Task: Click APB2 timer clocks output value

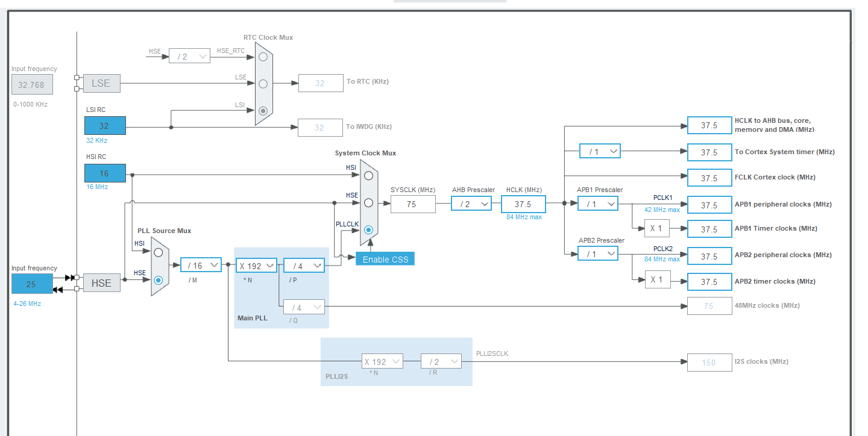Action: click(x=709, y=282)
